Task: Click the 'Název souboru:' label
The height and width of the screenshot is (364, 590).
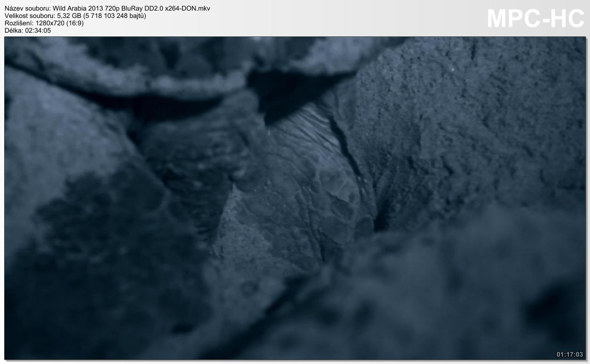Action: 27,9
